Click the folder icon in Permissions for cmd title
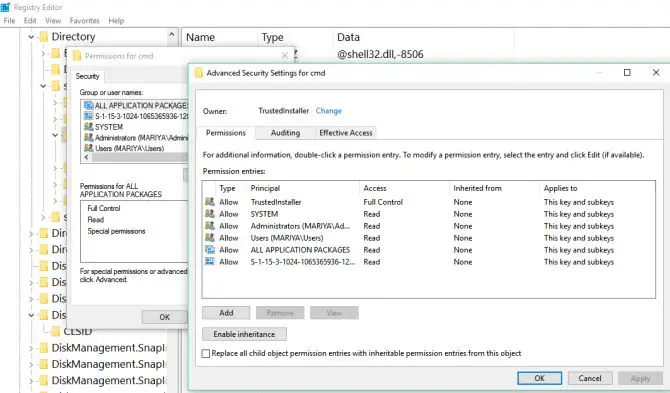 pyautogui.click(x=77, y=56)
